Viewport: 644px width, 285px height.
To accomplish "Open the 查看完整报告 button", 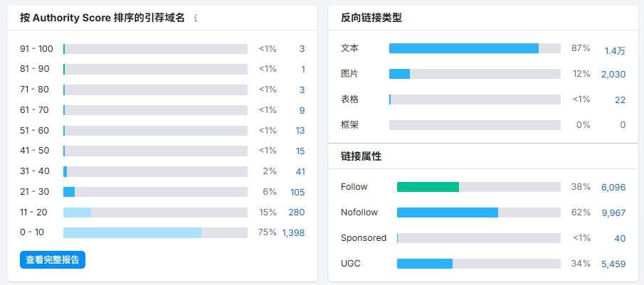I will (x=53, y=259).
